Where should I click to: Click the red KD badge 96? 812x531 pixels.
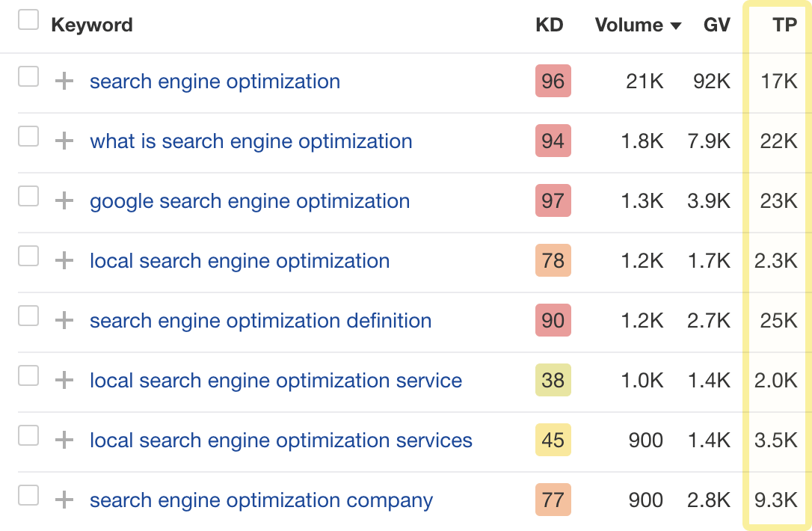pos(553,82)
